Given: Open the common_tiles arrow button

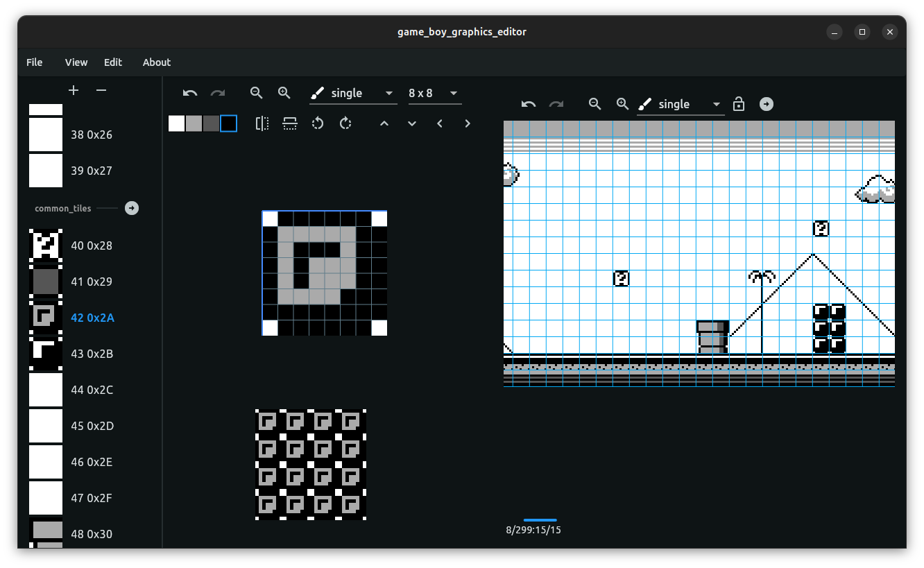Looking at the screenshot, I should pyautogui.click(x=132, y=208).
